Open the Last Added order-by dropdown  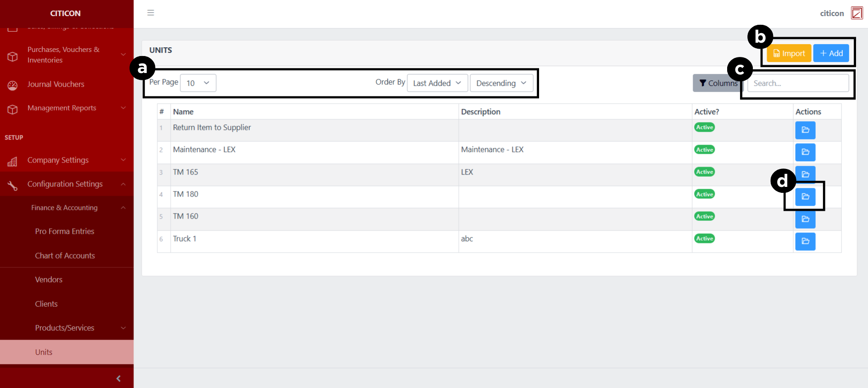(437, 83)
